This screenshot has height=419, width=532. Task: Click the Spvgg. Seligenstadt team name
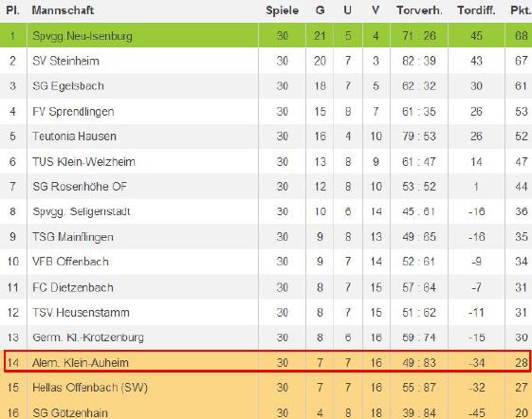click(x=82, y=211)
